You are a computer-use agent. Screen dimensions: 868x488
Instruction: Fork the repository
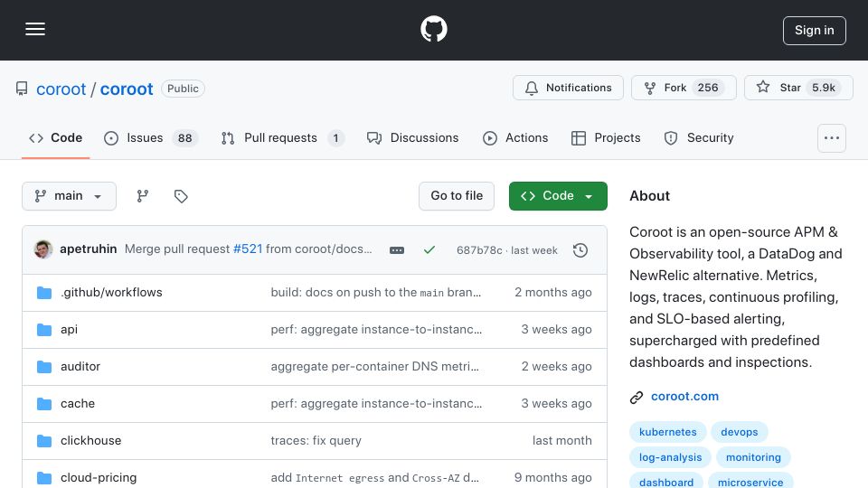click(684, 88)
